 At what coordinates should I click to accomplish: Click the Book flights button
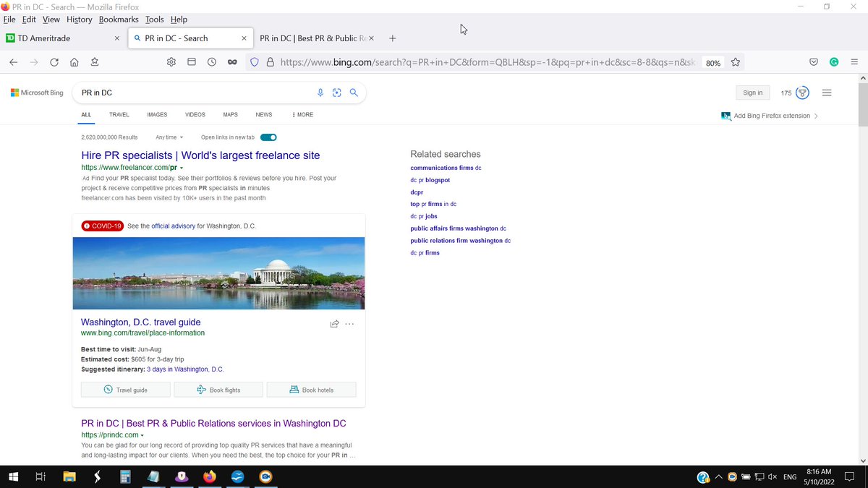(218, 390)
